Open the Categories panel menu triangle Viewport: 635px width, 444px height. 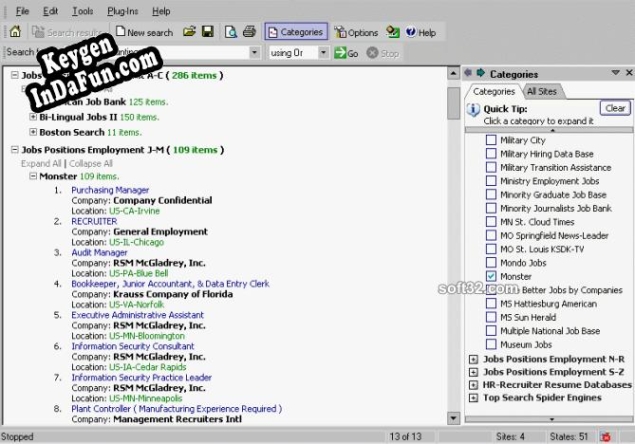pyautogui.click(x=616, y=73)
